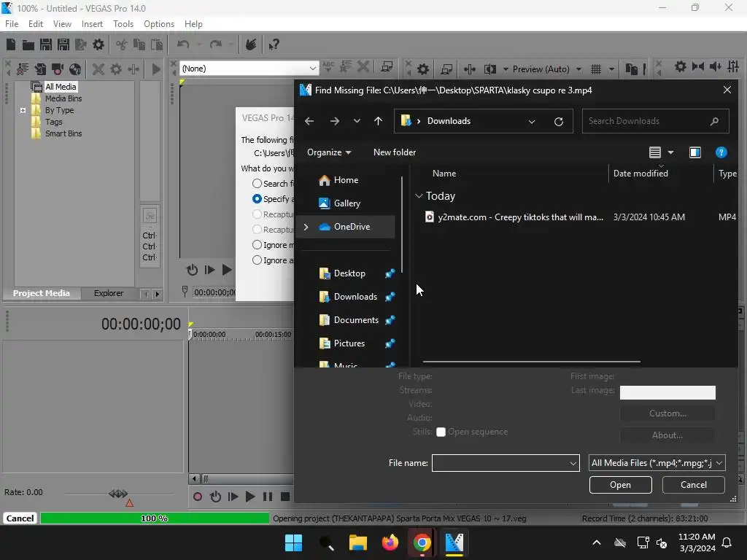
Task: Open the Organize dropdown menu
Action: click(329, 152)
